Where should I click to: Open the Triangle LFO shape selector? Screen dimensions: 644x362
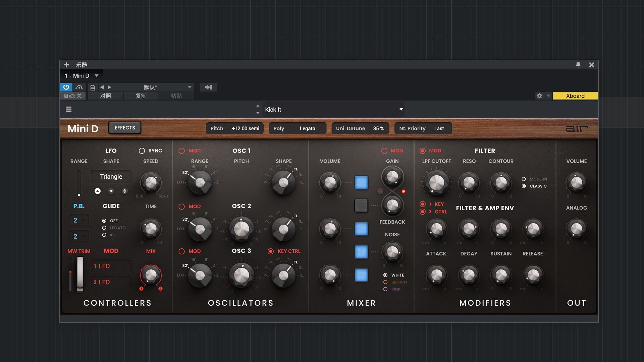coord(111,177)
